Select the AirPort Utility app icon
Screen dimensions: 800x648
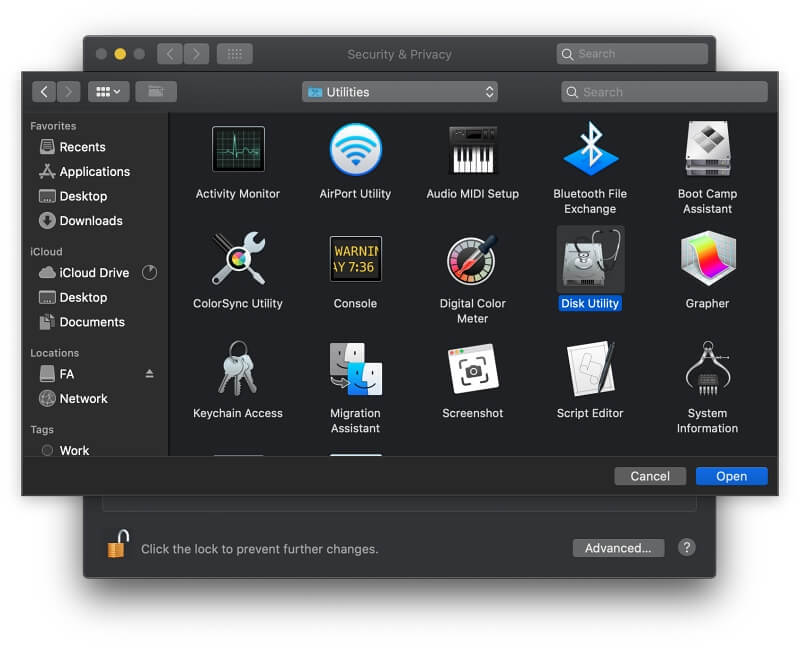click(356, 149)
